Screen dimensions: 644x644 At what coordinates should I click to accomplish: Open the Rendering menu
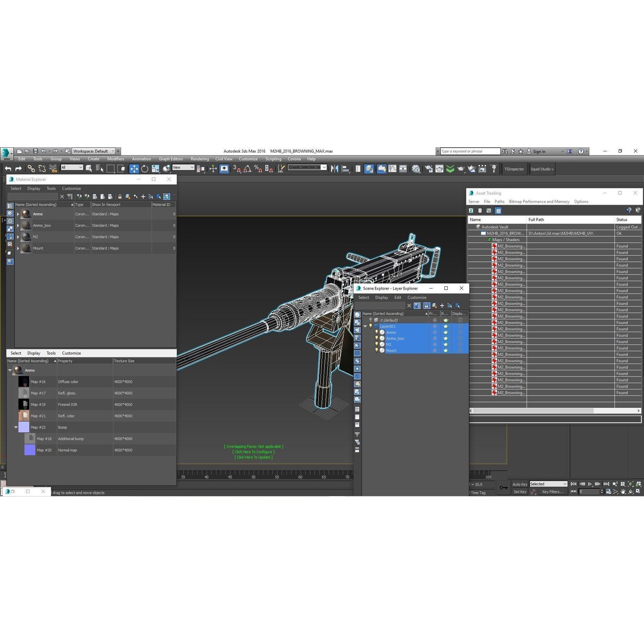[200, 159]
